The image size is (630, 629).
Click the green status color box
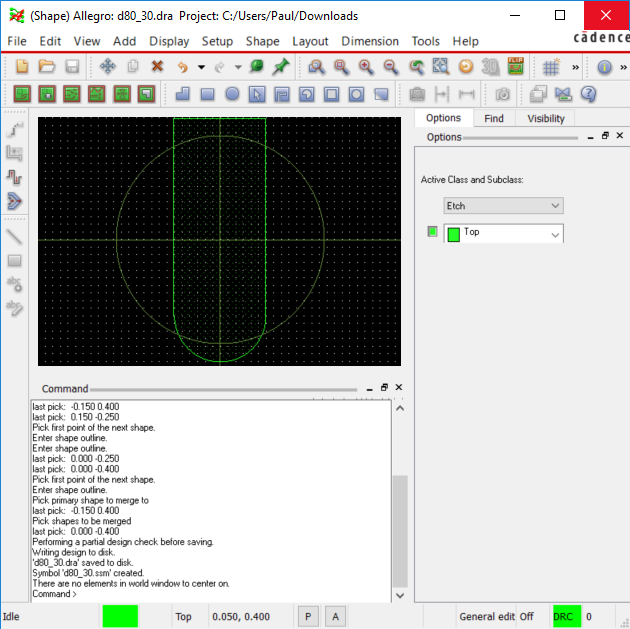click(120, 617)
